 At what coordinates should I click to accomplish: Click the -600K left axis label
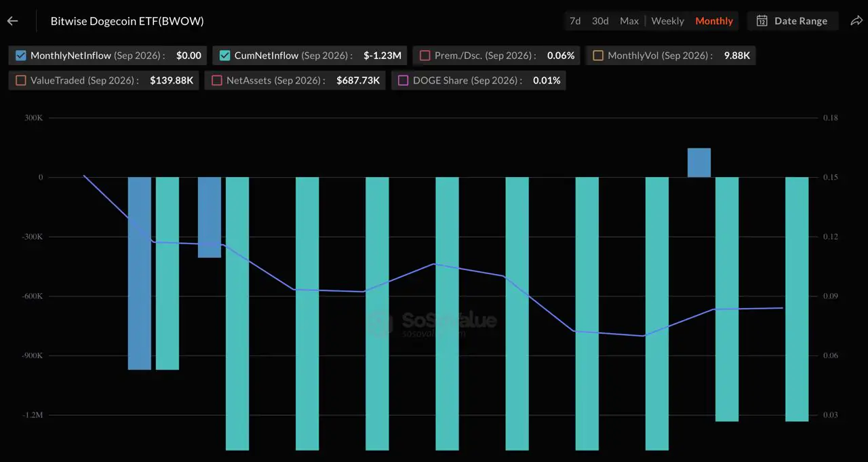click(x=32, y=296)
